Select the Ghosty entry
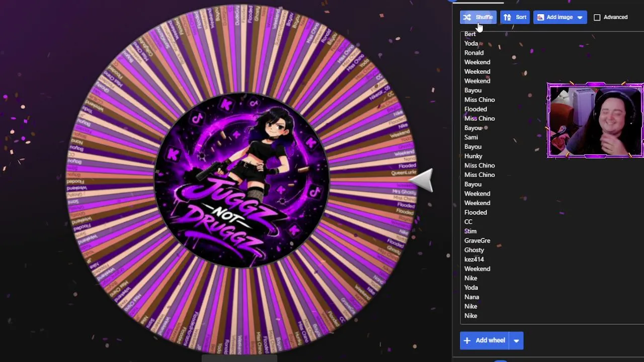This screenshot has width=644, height=362. coord(474,250)
